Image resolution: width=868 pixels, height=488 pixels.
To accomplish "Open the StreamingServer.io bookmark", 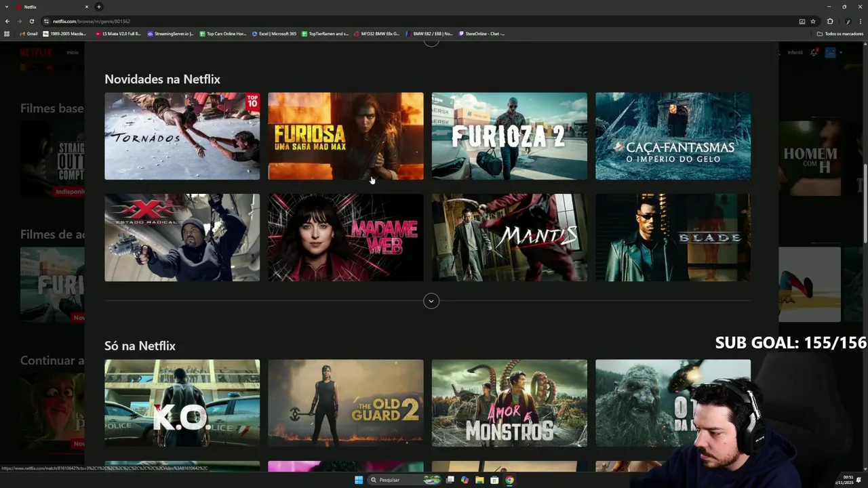I will pyautogui.click(x=171, y=33).
